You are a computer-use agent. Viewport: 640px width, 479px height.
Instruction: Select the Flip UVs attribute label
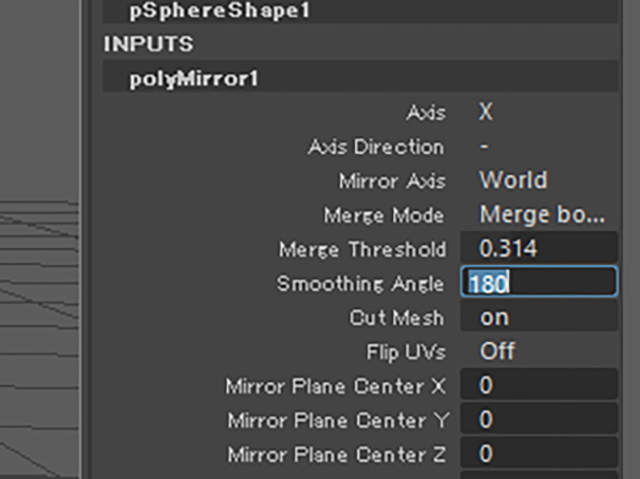(x=406, y=352)
